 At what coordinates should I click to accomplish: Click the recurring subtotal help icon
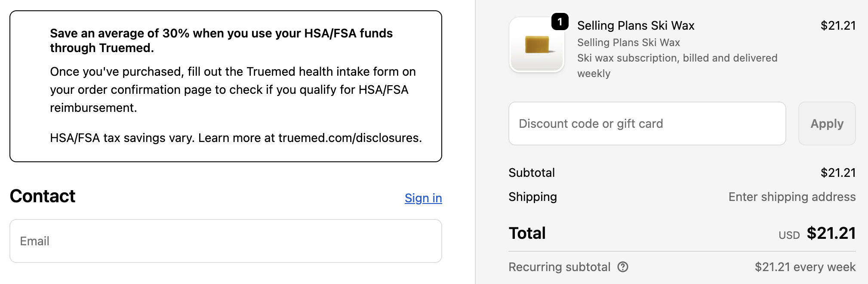click(x=623, y=267)
